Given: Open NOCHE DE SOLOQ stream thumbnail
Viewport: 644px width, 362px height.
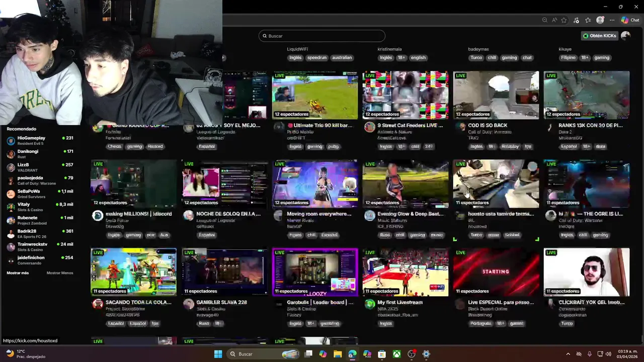Looking at the screenshot, I should (224, 184).
